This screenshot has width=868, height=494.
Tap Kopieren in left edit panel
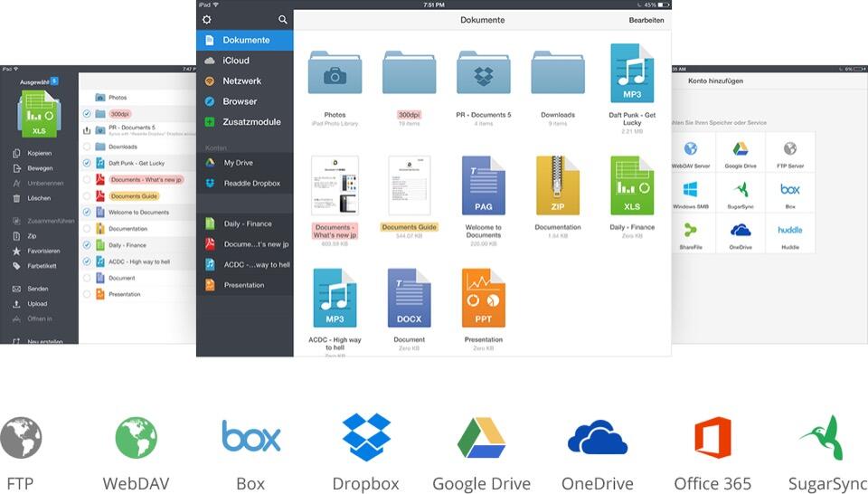tap(33, 154)
